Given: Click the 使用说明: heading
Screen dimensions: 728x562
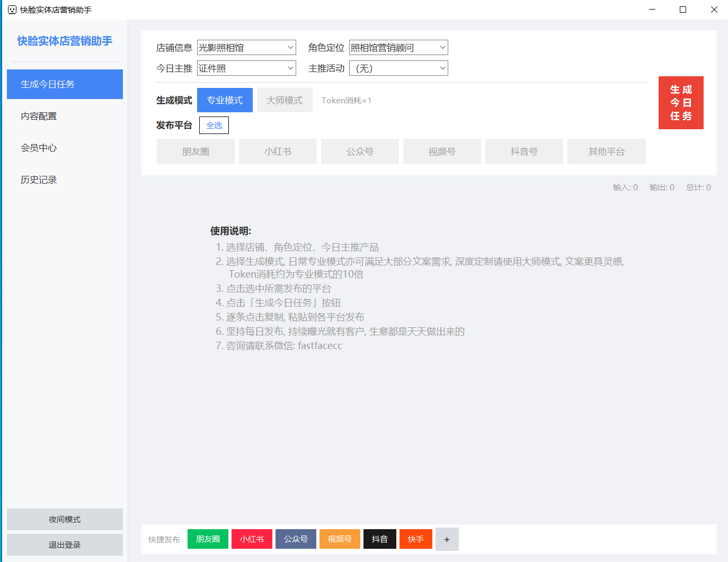Looking at the screenshot, I should click(230, 231).
